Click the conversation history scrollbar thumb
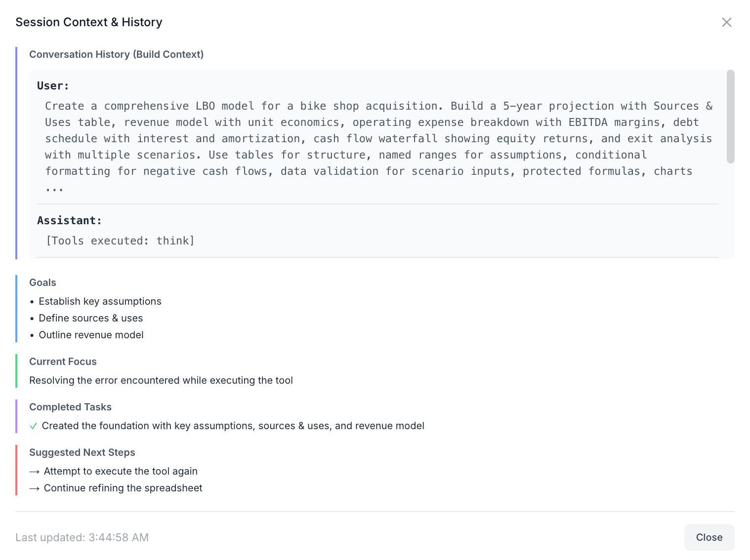The width and height of the screenshot is (750, 560). [730, 117]
